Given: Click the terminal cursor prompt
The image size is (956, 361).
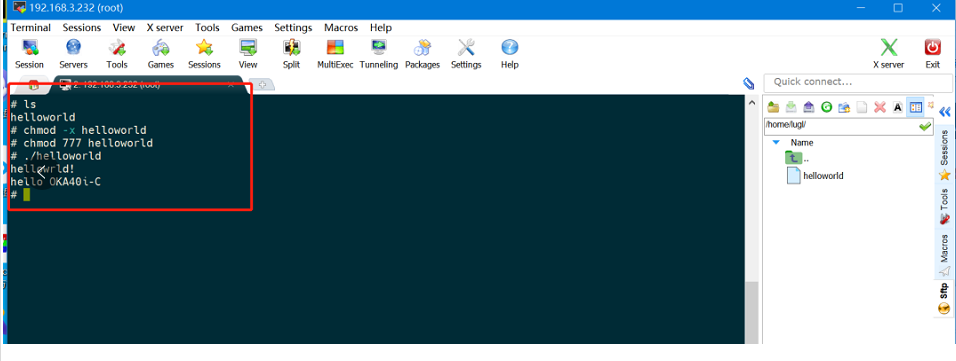Looking at the screenshot, I should 26,195.
